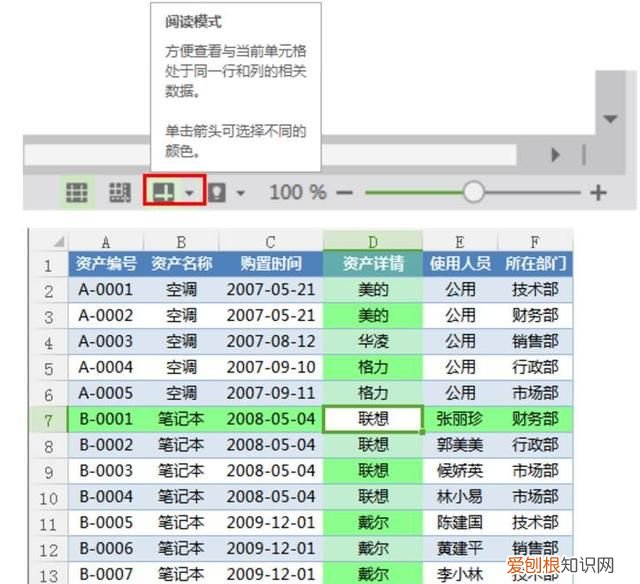Click the down arrow of vertical scrollbar
Viewport: 640px width, 584px height.
pos(610,119)
